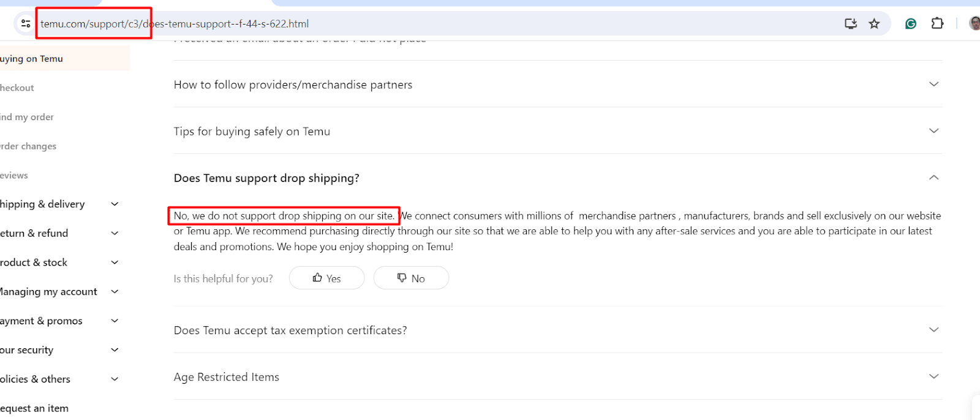The image size is (980, 420).
Task: Expand 'Age Restricted Items' chevron
Action: pos(933,376)
